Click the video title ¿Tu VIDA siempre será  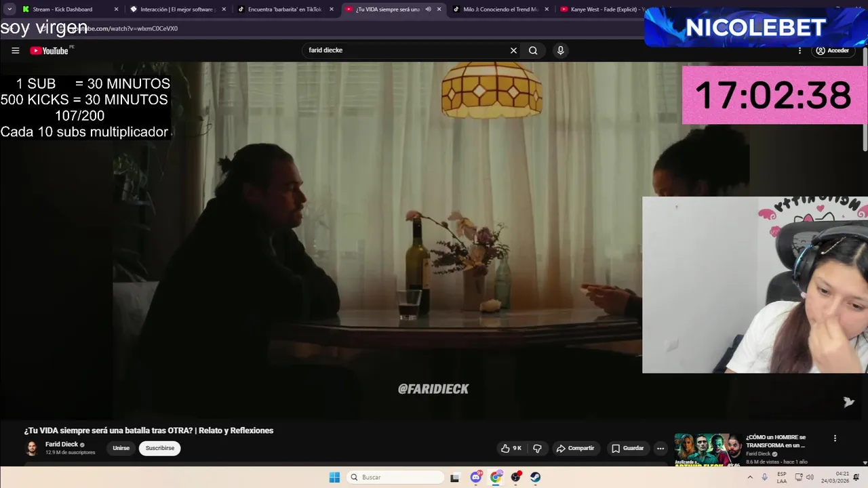[149, 430]
